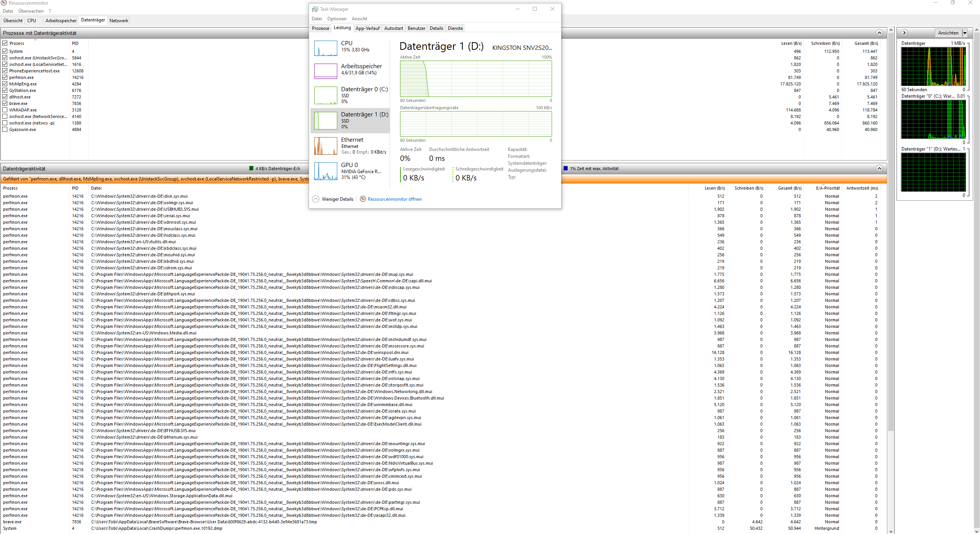Select the CPU performance graph thumbnail

[325, 48]
